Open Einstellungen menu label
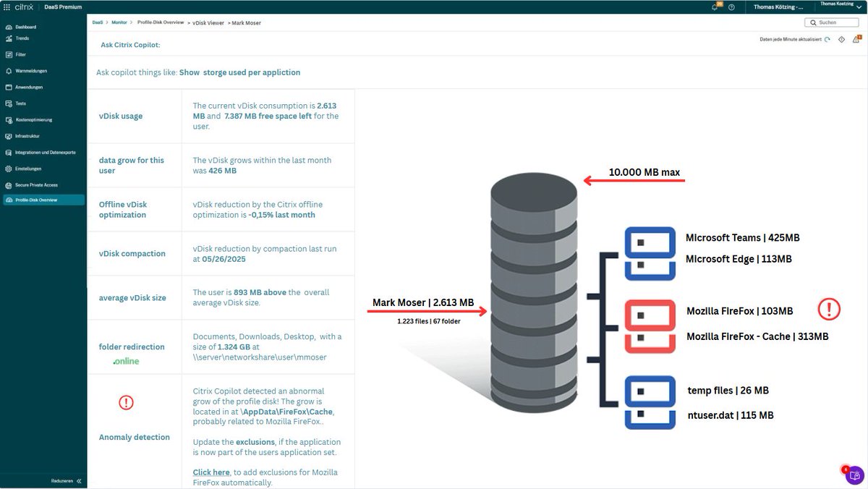The image size is (868, 489). pyautogui.click(x=28, y=169)
